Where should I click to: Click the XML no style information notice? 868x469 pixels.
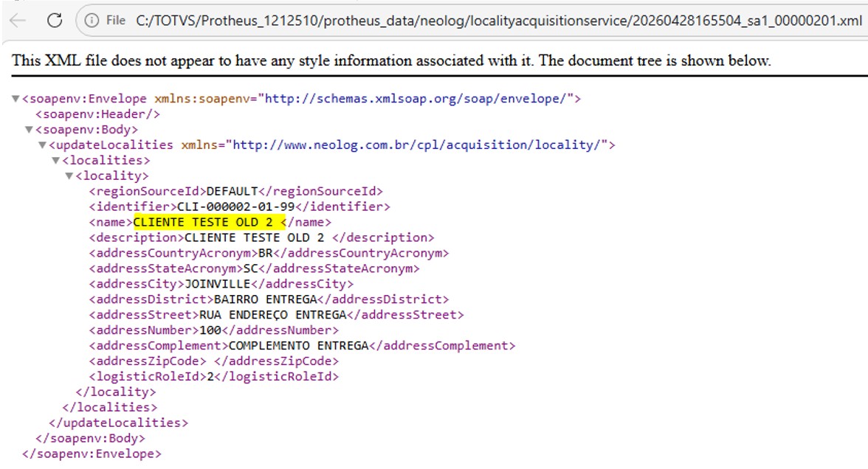(391, 60)
